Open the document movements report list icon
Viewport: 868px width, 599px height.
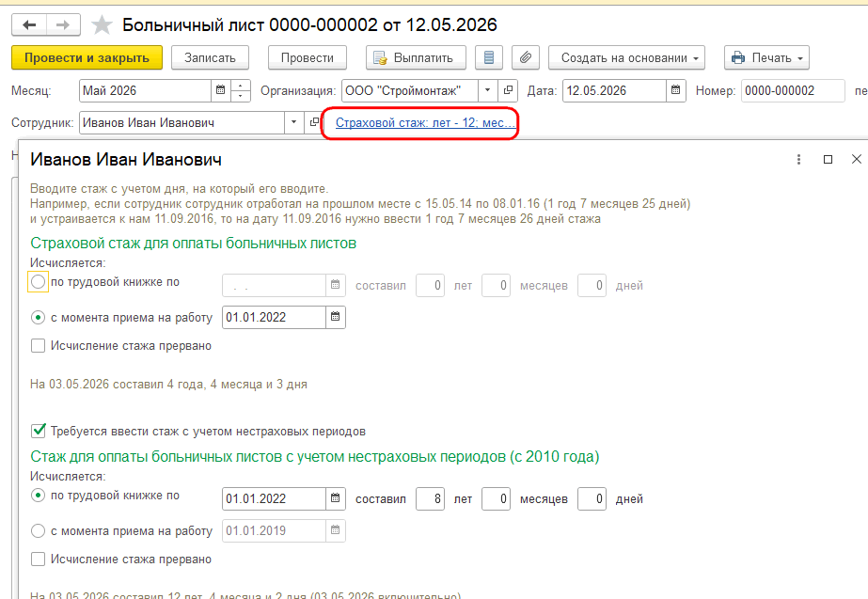pos(489,57)
